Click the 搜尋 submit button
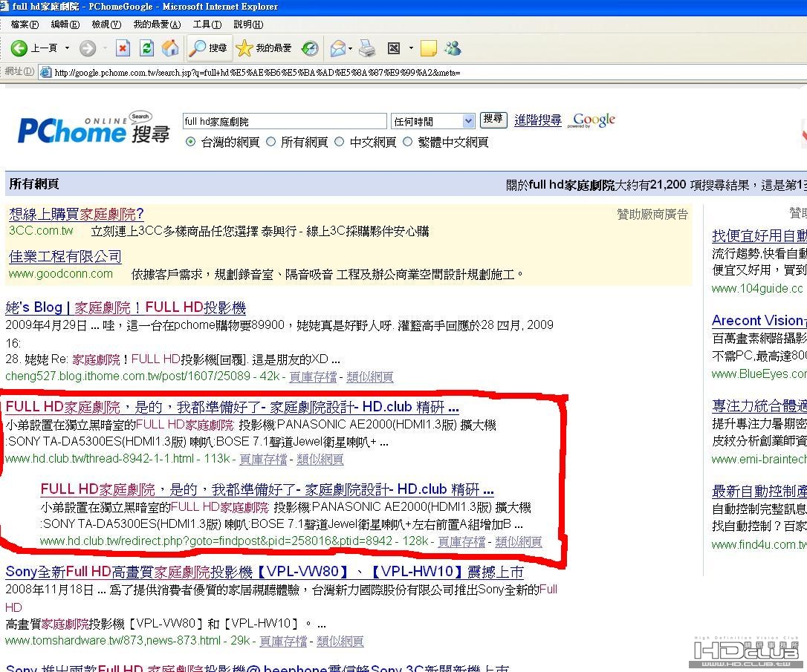The height and width of the screenshot is (672, 807). tap(493, 120)
